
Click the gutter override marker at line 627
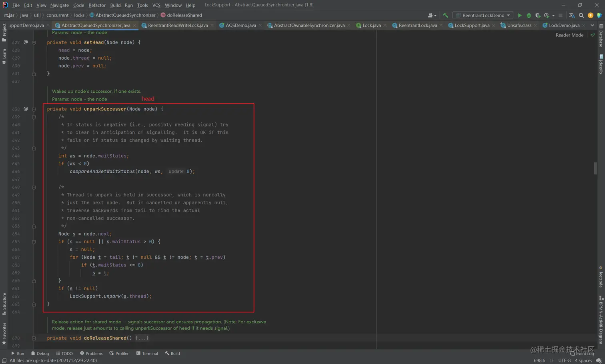26,42
